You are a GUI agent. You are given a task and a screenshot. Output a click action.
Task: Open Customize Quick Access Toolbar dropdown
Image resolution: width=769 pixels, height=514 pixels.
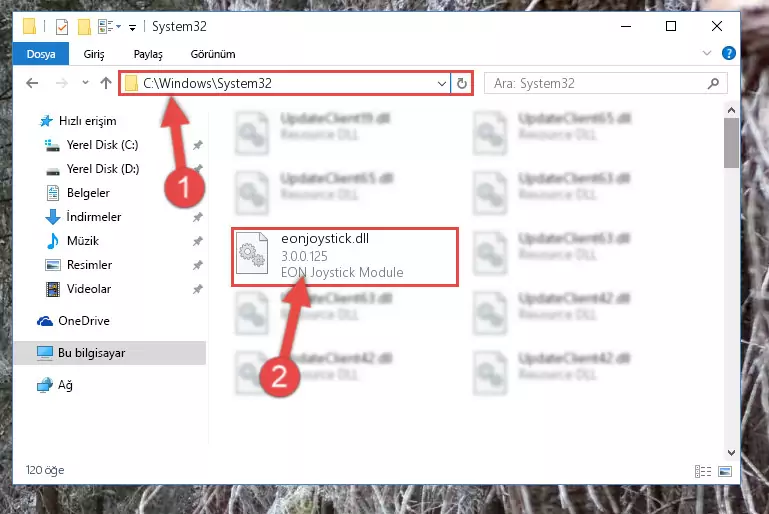pos(132,27)
